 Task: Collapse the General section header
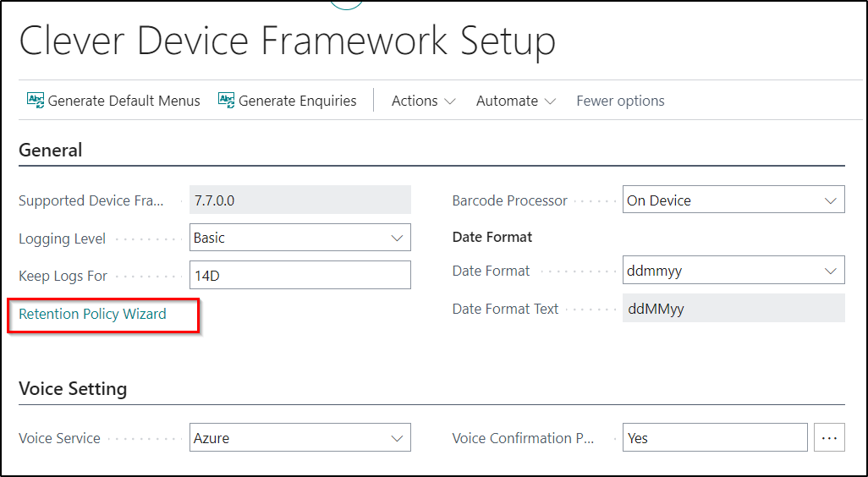[x=51, y=150]
